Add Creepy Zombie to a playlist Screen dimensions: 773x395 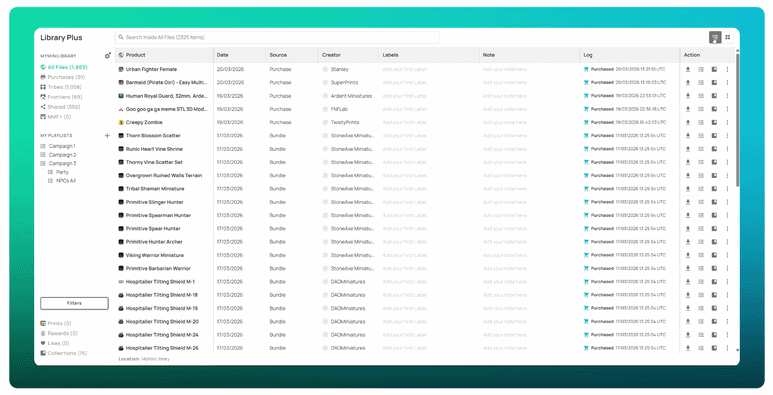pos(701,122)
